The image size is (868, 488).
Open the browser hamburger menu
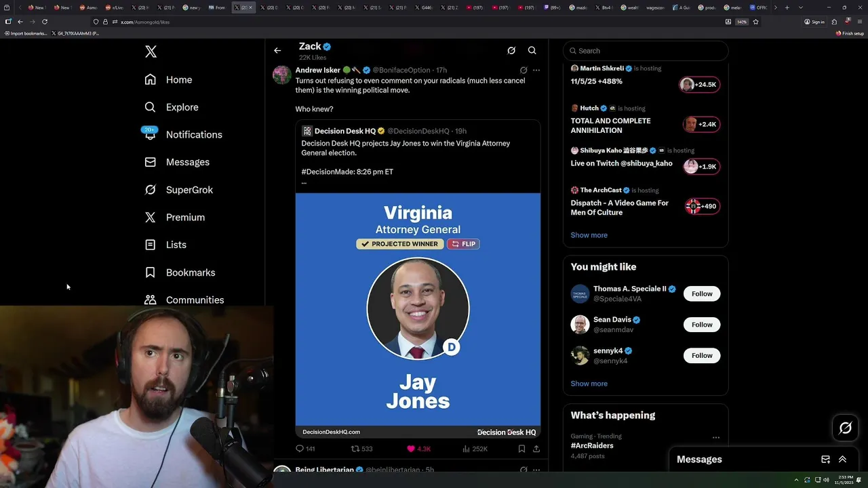tap(860, 22)
